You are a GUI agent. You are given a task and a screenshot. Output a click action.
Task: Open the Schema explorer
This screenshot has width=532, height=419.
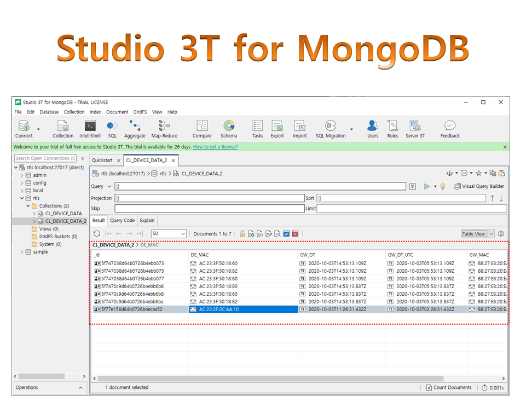click(229, 125)
